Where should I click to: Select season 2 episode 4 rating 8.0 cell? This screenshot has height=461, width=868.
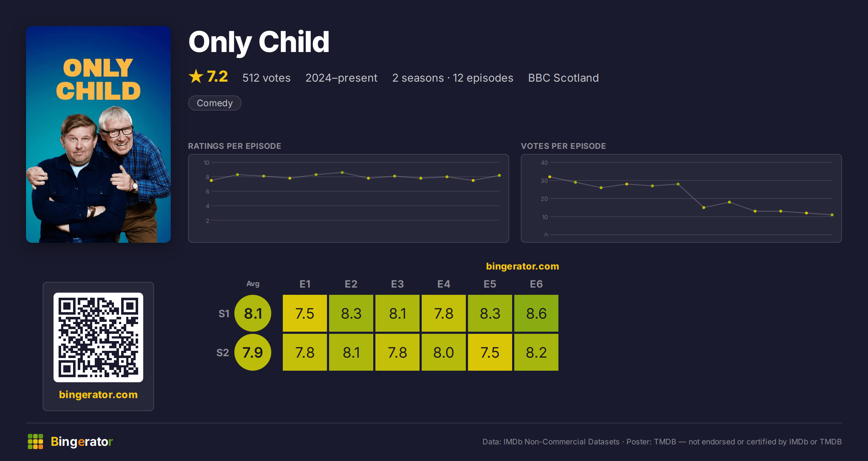tap(444, 352)
